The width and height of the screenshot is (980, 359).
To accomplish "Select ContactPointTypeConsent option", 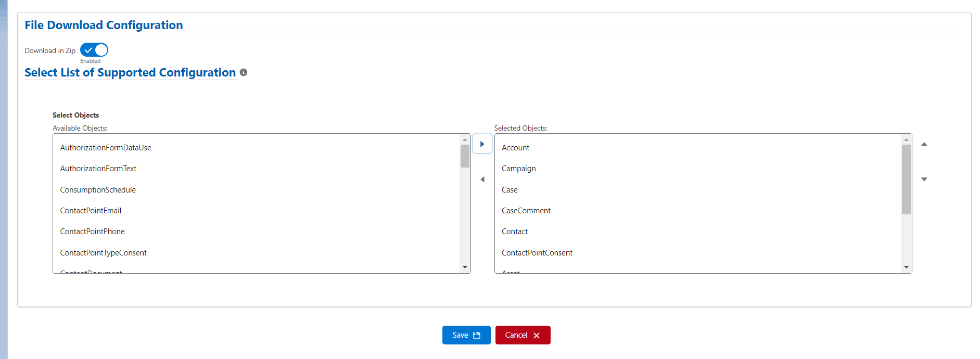I will [104, 253].
